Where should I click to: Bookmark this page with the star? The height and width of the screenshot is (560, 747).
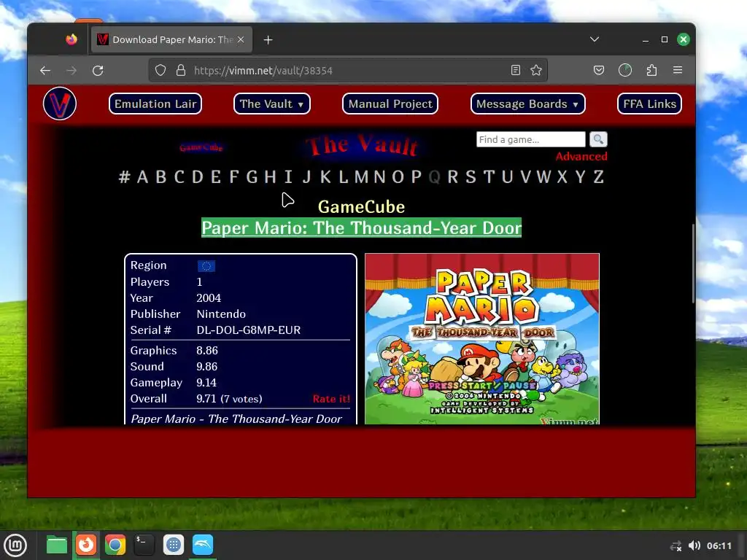click(536, 71)
